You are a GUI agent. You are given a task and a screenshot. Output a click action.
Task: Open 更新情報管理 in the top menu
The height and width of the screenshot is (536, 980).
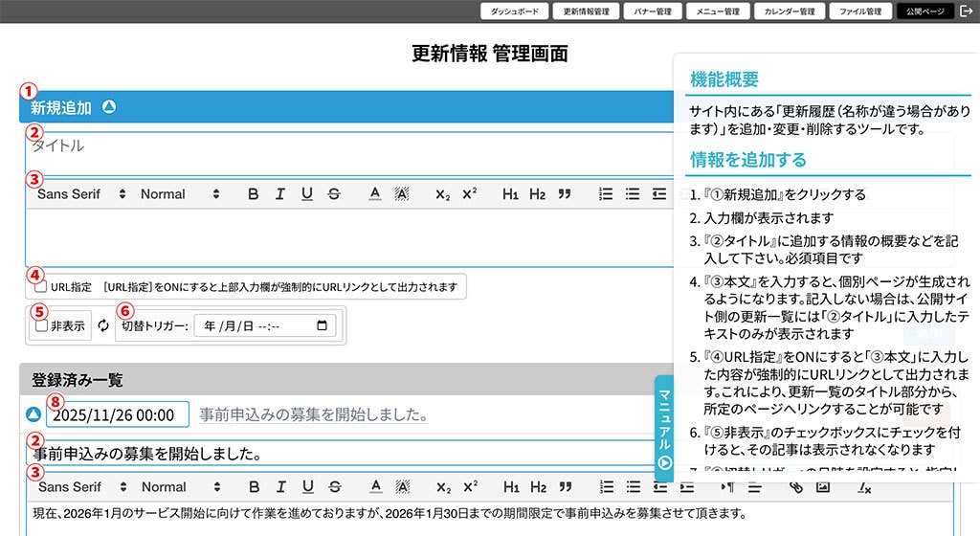click(587, 11)
